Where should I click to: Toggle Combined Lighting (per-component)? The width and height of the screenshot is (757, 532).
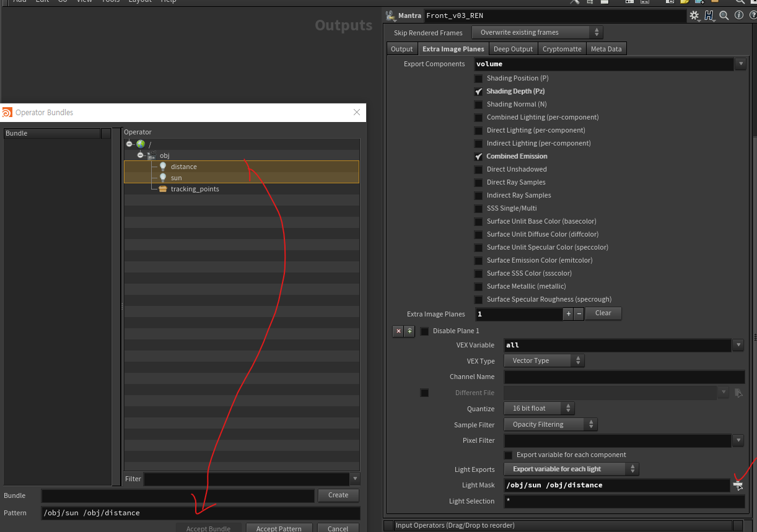(x=478, y=118)
